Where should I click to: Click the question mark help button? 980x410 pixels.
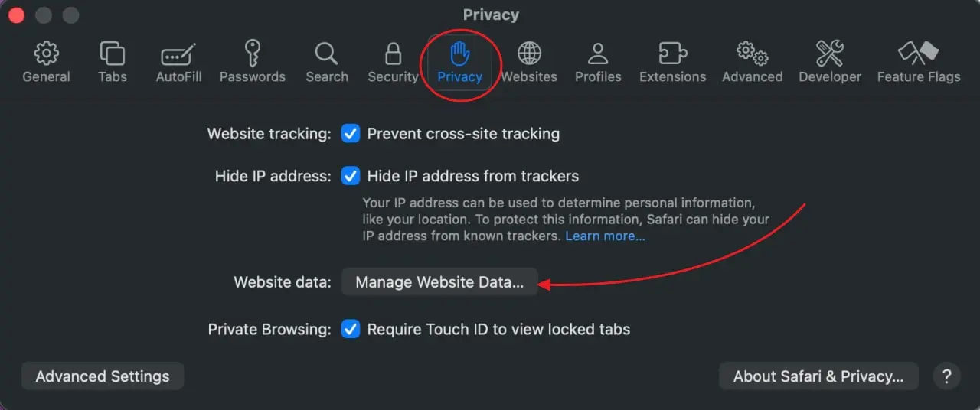click(x=946, y=376)
